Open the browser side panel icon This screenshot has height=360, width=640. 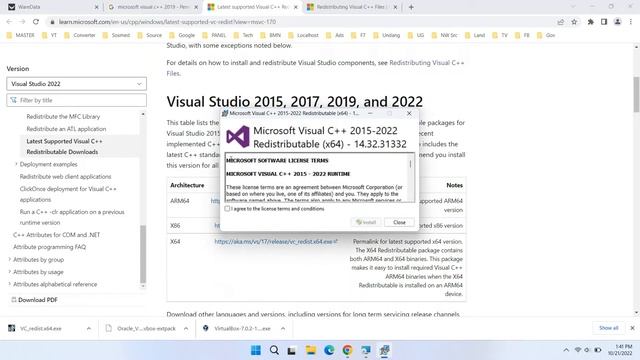pos(604,22)
